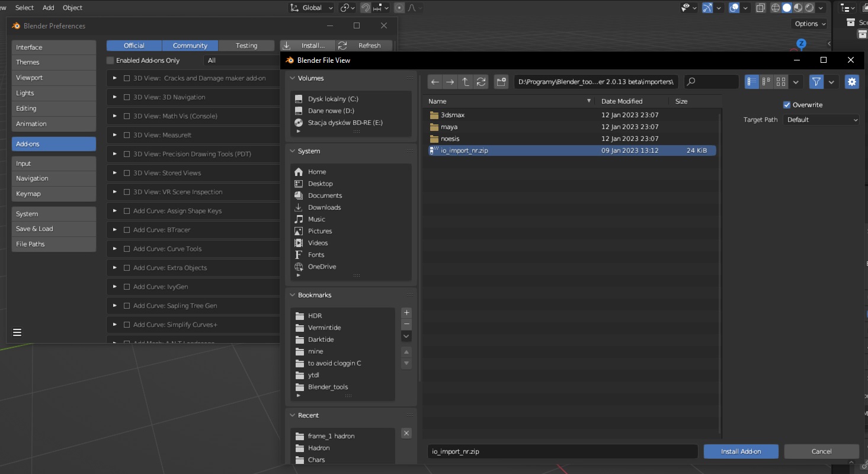
Task: Switch to vertical list display mode
Action: click(x=751, y=82)
